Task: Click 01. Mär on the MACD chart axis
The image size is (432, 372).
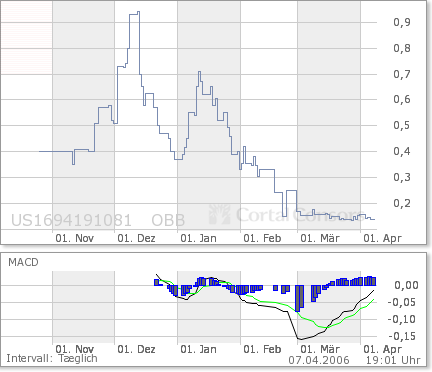Action: pos(320,349)
